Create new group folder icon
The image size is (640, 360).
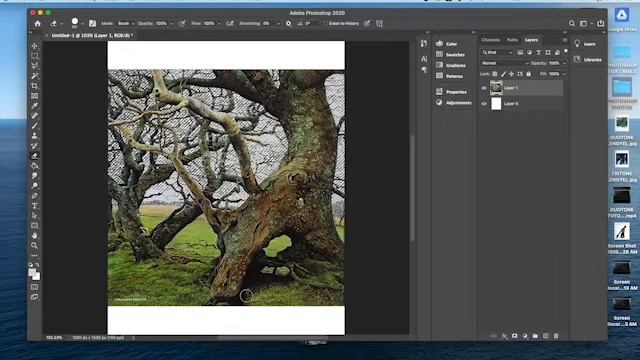535,336
